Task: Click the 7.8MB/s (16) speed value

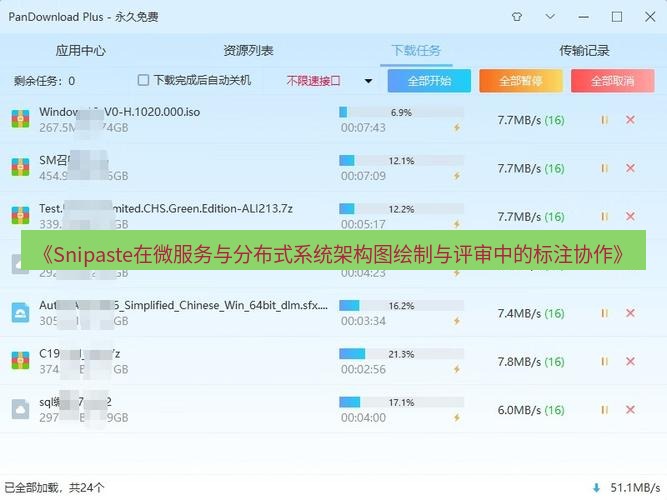Action: 531,362
